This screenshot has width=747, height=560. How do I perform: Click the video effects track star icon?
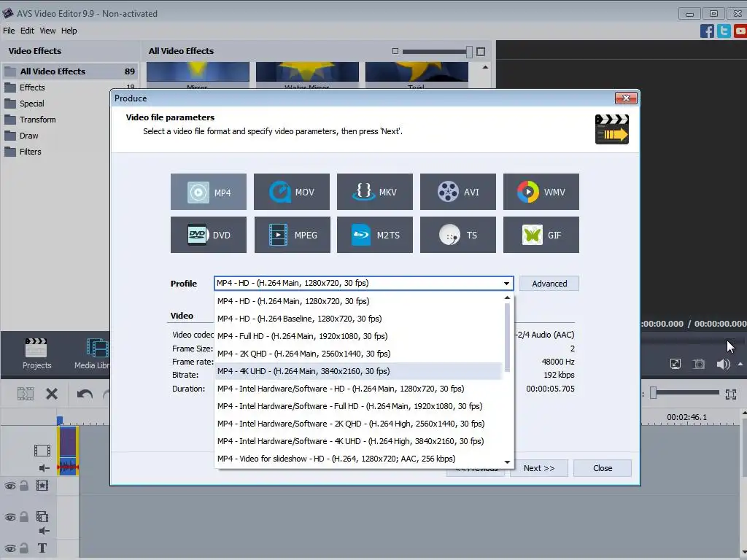tap(42, 485)
